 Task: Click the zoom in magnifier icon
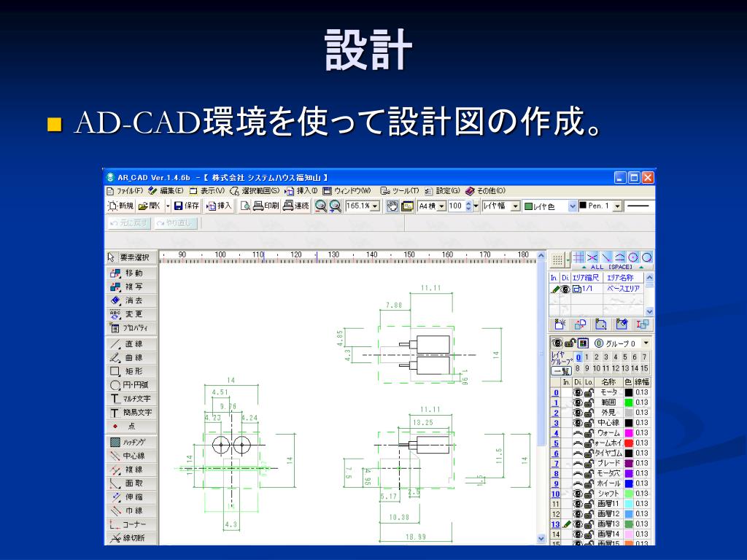(x=336, y=206)
